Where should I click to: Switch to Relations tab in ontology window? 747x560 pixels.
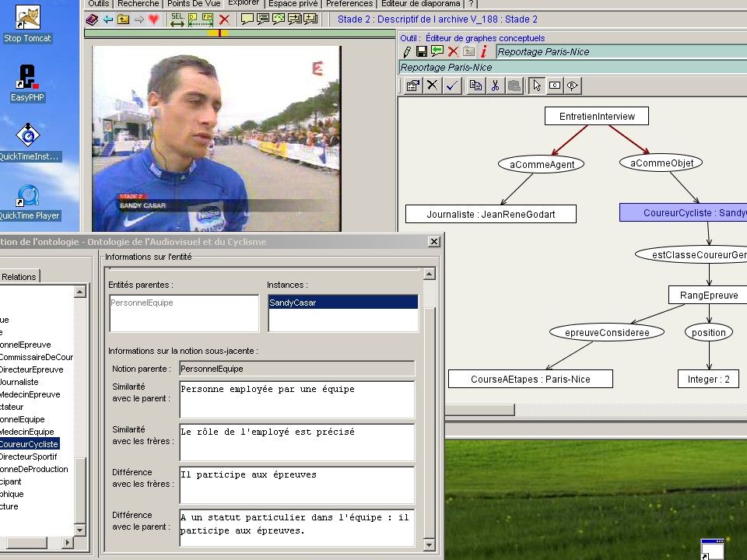(19, 277)
